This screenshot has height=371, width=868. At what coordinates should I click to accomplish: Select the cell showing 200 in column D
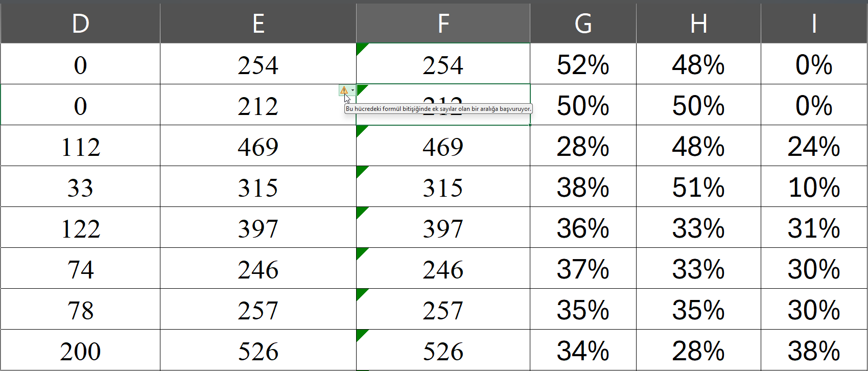pos(80,350)
